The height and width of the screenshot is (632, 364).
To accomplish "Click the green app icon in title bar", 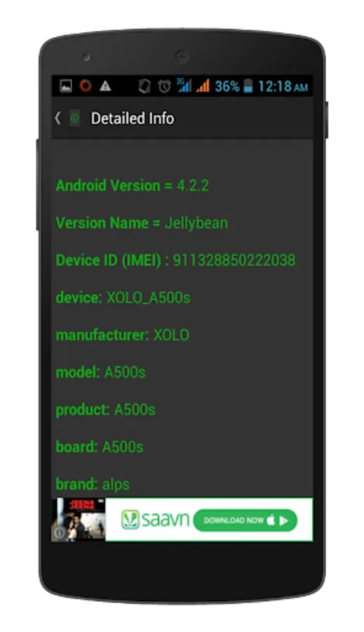I will [x=75, y=119].
